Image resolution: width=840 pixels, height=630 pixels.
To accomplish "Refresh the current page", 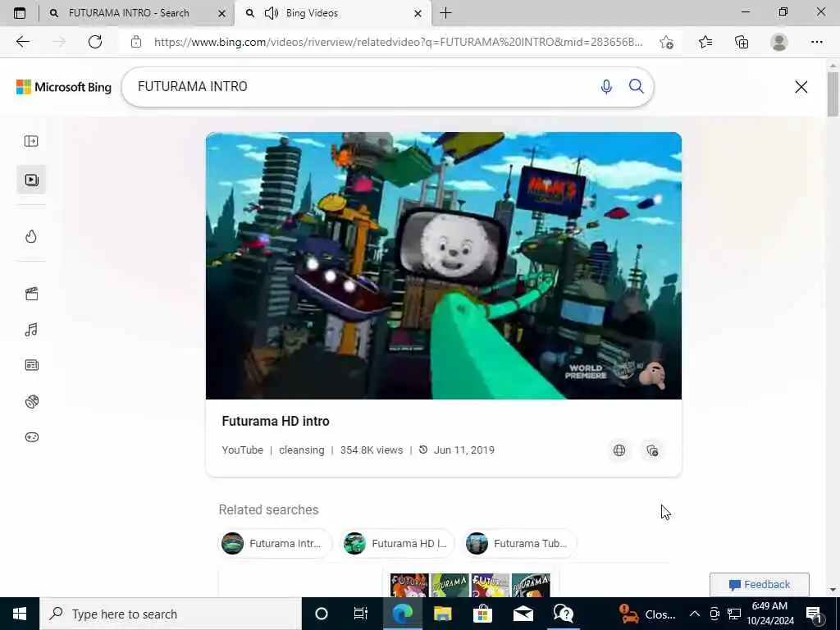I will coord(95,42).
